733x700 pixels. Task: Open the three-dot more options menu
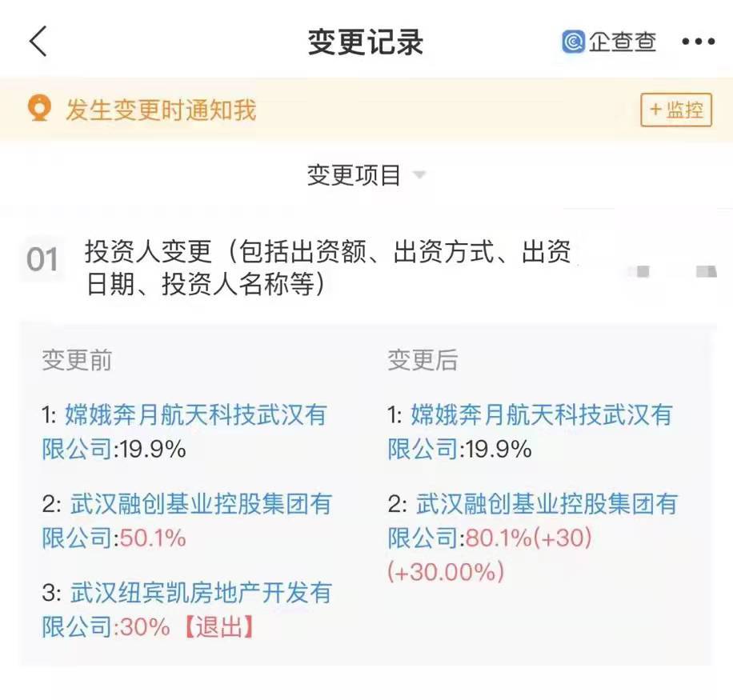[x=698, y=42]
